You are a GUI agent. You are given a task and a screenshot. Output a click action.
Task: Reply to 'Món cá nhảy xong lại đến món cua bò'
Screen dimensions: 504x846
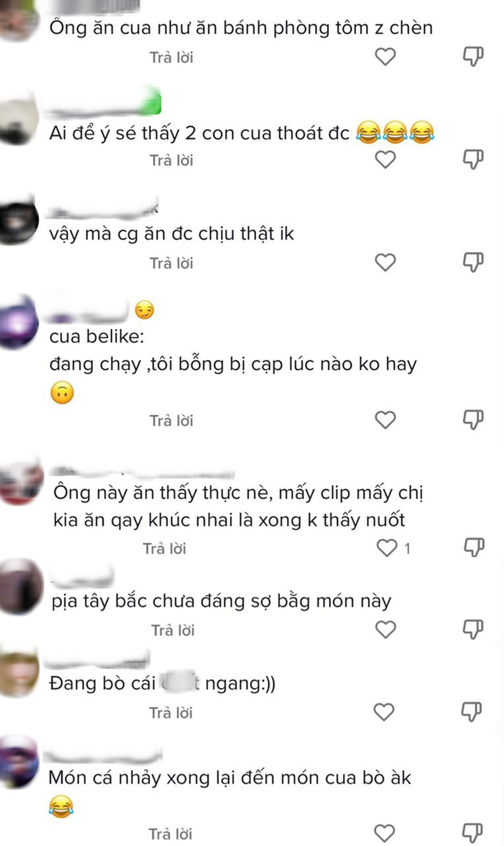[x=170, y=834]
